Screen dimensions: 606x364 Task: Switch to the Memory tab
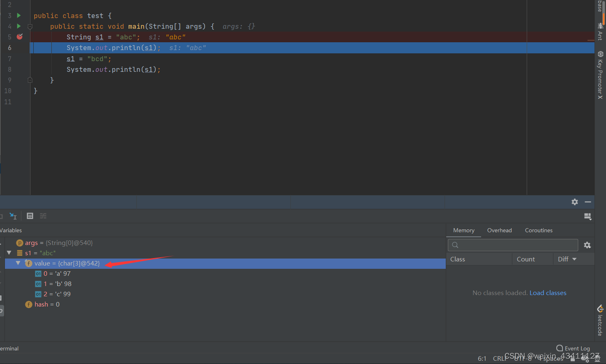[x=463, y=230]
